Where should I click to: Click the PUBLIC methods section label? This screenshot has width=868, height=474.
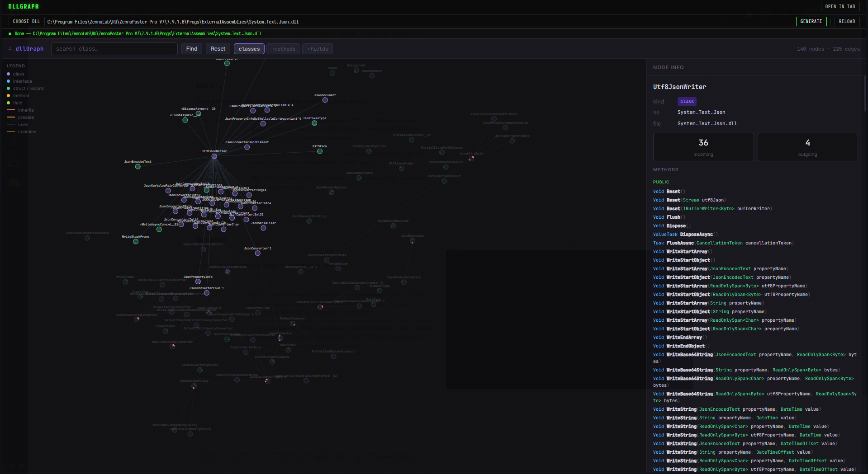(661, 182)
